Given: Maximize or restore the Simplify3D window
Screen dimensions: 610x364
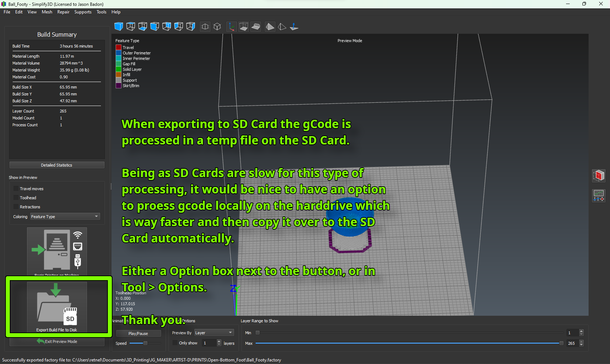Looking at the screenshot, I should point(584,4).
